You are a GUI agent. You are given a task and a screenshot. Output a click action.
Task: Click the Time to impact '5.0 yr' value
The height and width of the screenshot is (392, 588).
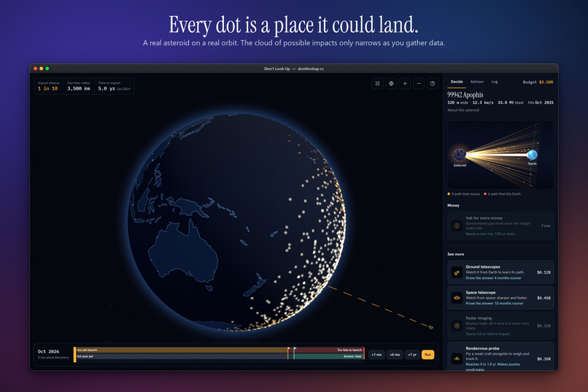(x=107, y=88)
